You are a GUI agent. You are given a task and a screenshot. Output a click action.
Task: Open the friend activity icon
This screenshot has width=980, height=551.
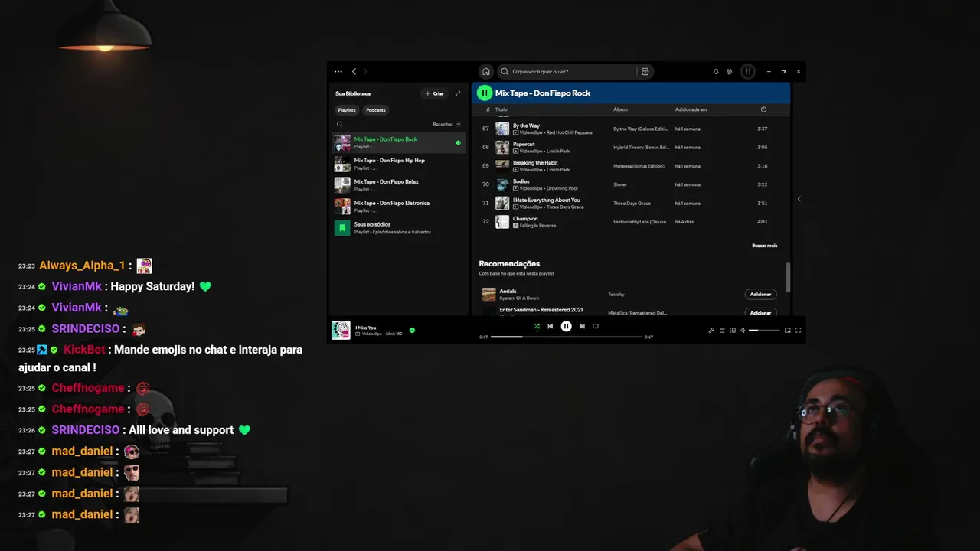[730, 71]
